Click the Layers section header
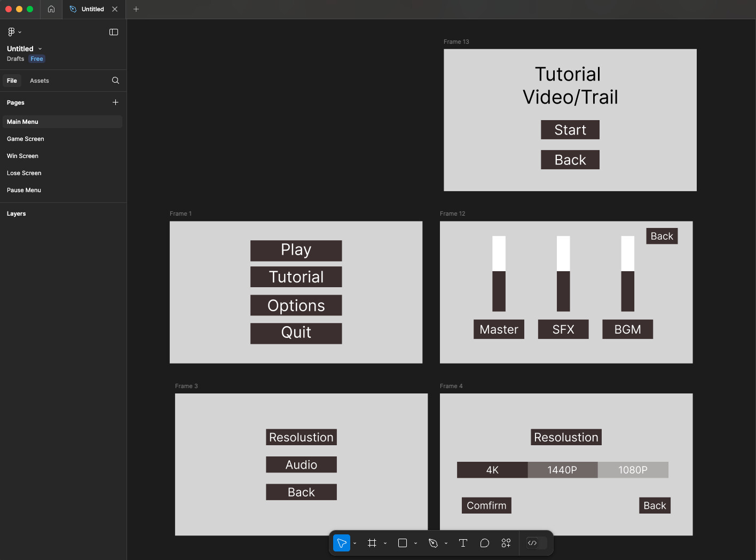 click(16, 214)
